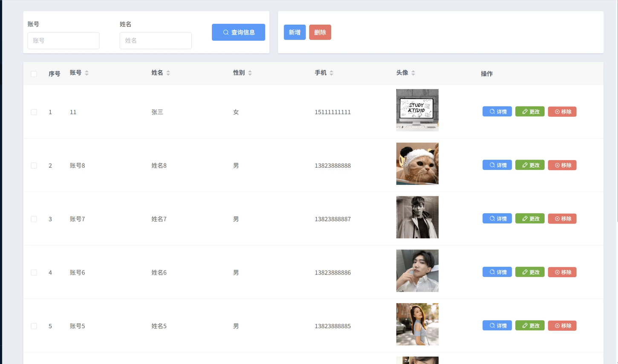Click the name cell 张三
Image resolution: width=618 pixels, height=364 pixels.
pyautogui.click(x=157, y=112)
